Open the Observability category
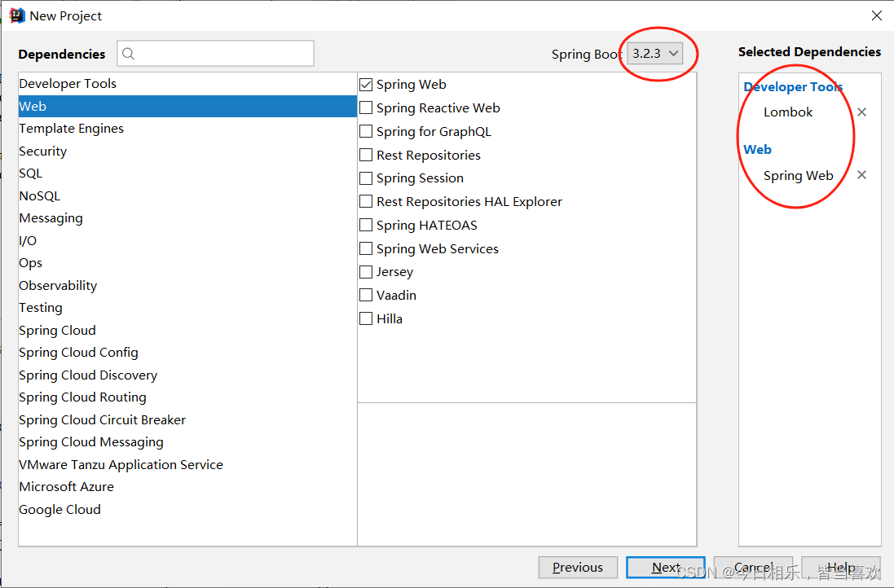Viewport: 894px width, 588px height. pos(187,286)
